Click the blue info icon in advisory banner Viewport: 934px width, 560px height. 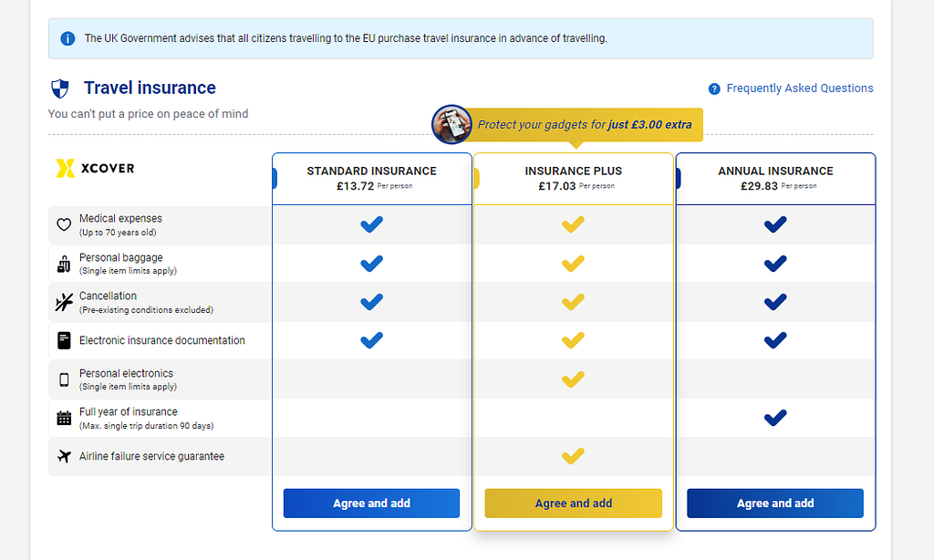(67, 38)
